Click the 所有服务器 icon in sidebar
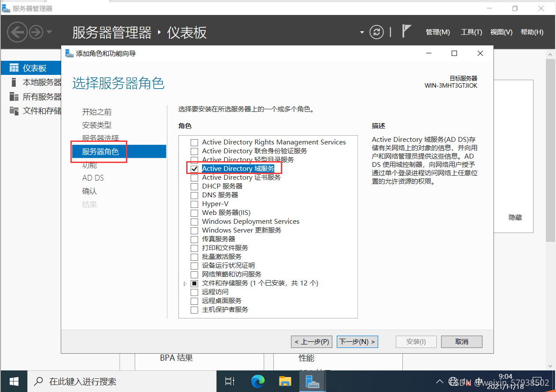Image resolution: width=556 pixels, height=392 pixels. 14,96
